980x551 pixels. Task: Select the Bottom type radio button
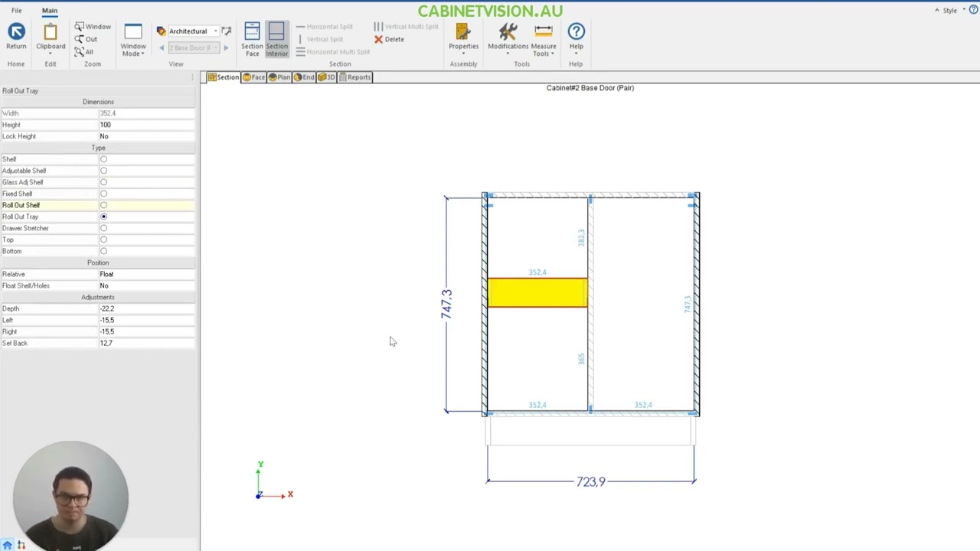coord(103,251)
